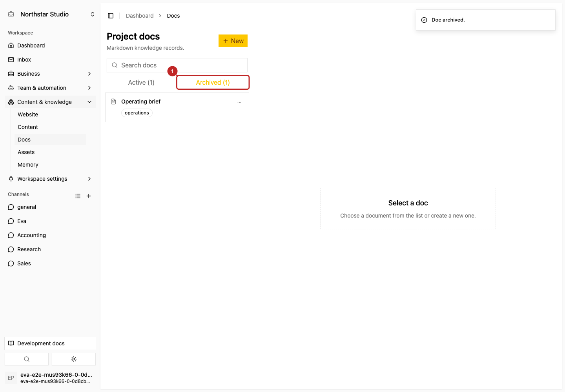This screenshot has width=565, height=392.
Task: Expand the Team & automation section
Action: (x=89, y=88)
